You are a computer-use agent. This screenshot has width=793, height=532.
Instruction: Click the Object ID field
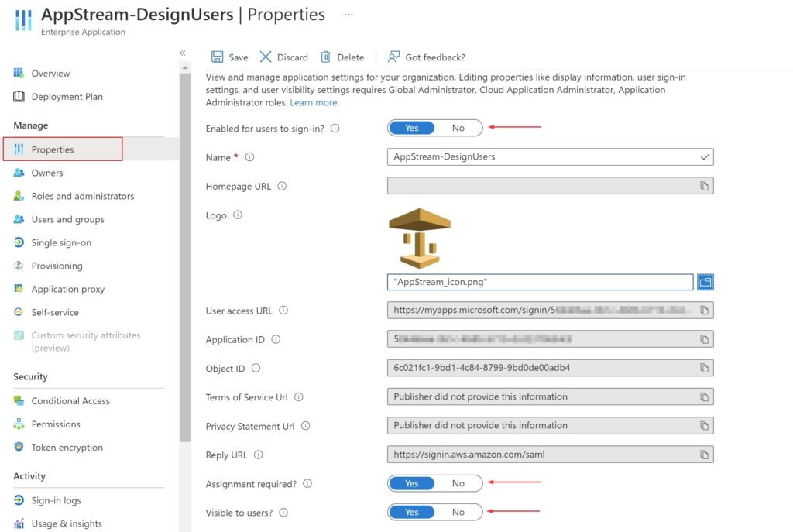click(551, 368)
